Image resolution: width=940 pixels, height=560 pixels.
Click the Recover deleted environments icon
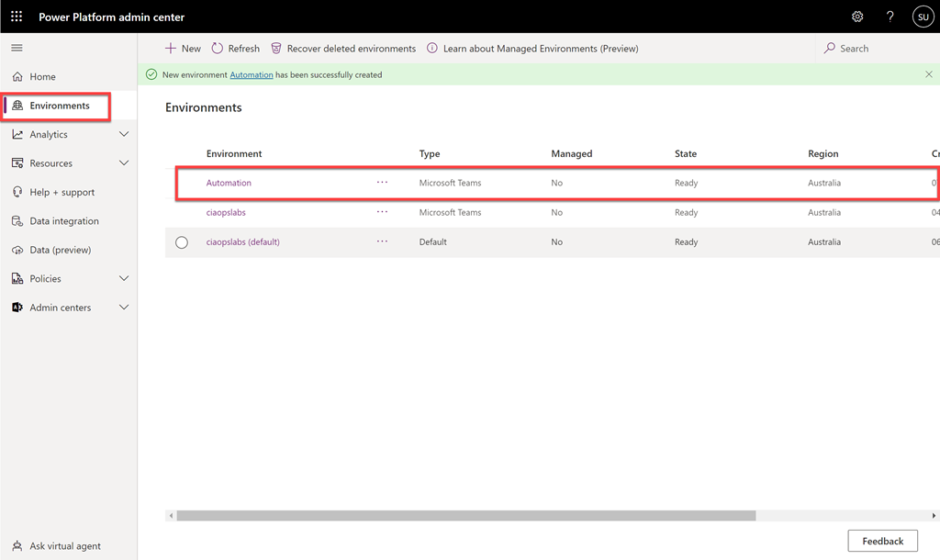[275, 49]
